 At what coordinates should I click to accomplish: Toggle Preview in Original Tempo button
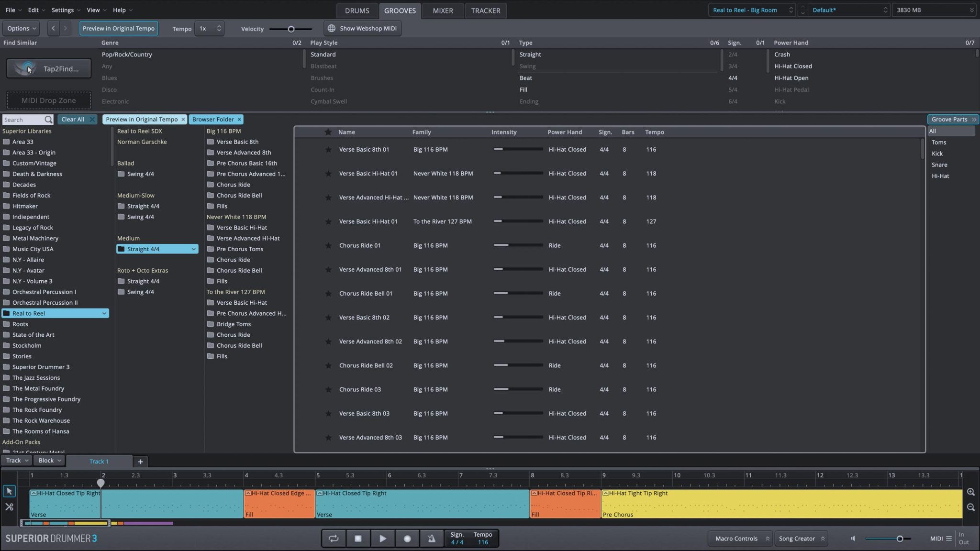119,28
